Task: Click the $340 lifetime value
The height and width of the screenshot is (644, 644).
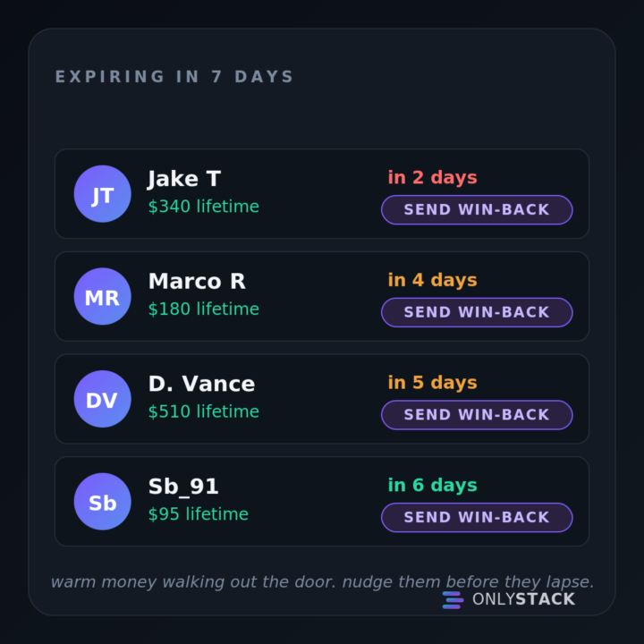Action: pyautogui.click(x=204, y=207)
